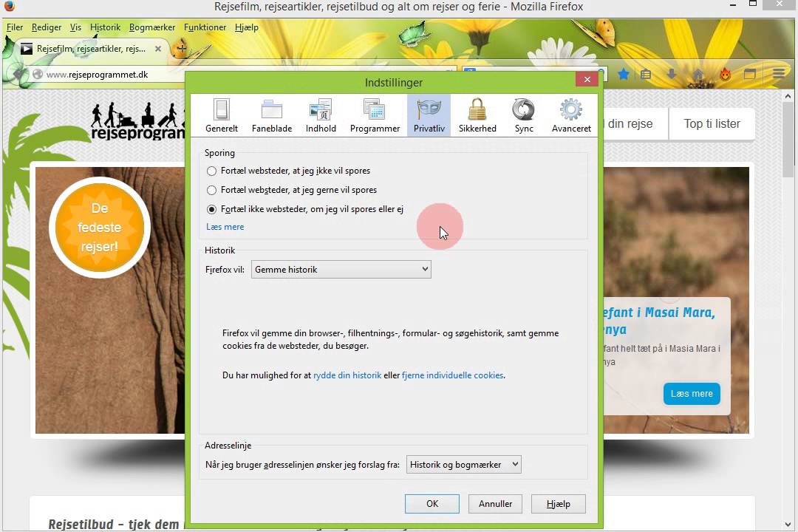Close the Indstillinger dialog
Viewport: 798px width, 532px height.
click(587, 79)
